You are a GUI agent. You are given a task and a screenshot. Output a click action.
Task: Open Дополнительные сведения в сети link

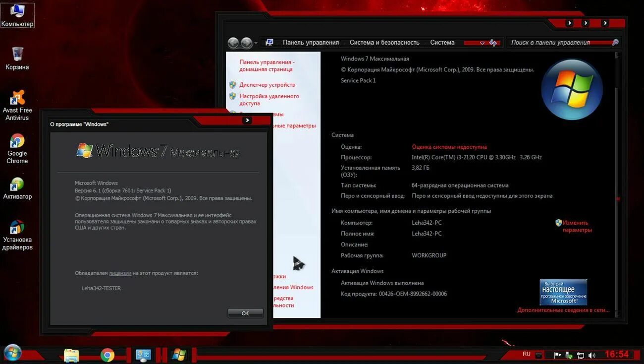(564, 310)
